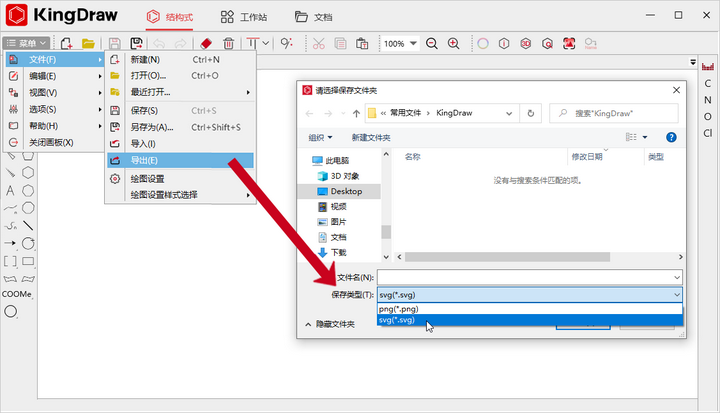Click the cut scissors icon
720x413 pixels.
click(x=318, y=44)
